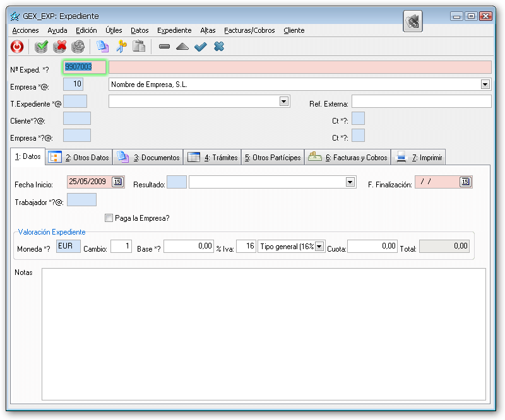Click the paste clipboard toolbar icon
Image resolution: width=505 pixels, height=420 pixels.
140,46
